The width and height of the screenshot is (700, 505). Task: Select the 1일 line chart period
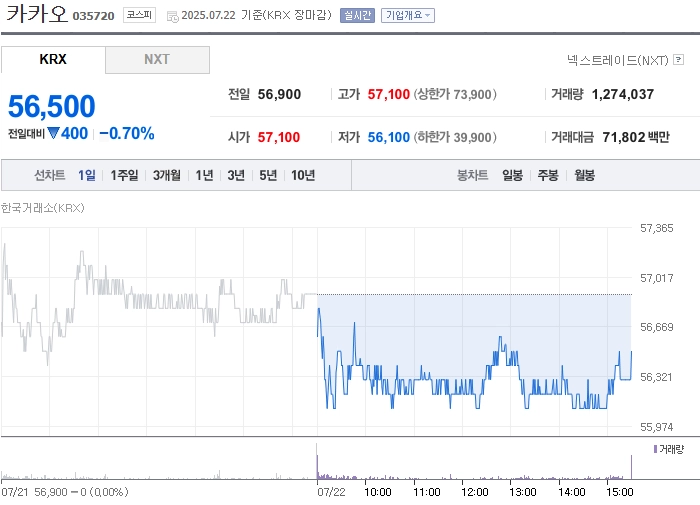[87, 175]
